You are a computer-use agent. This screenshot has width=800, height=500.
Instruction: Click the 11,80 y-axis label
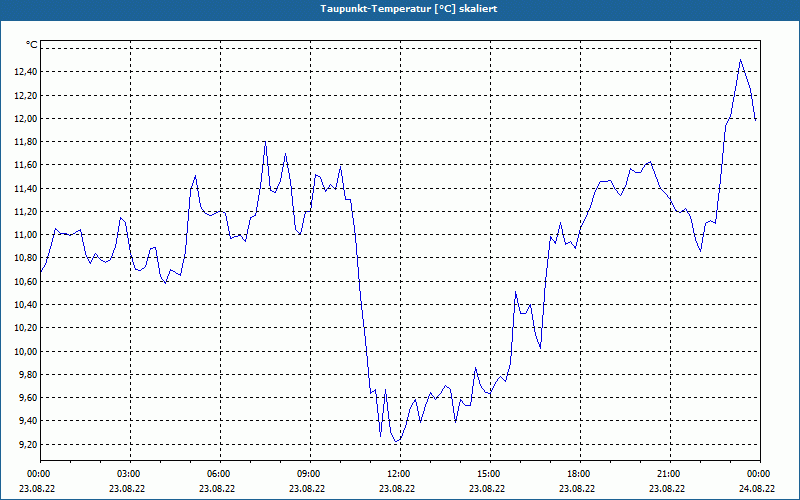coord(26,142)
